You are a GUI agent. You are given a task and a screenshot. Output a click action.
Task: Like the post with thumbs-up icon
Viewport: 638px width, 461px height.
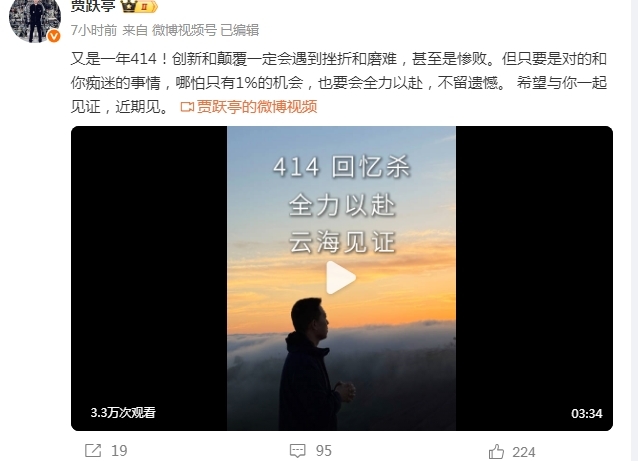496,452
